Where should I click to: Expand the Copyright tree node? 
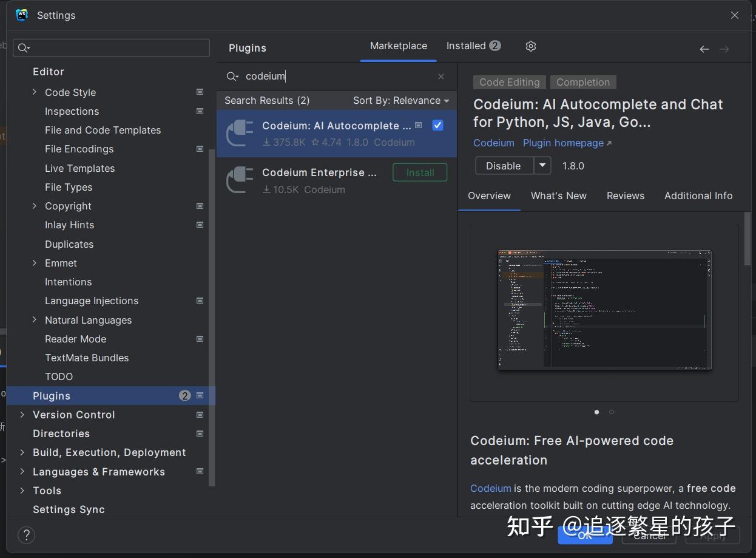[35, 206]
